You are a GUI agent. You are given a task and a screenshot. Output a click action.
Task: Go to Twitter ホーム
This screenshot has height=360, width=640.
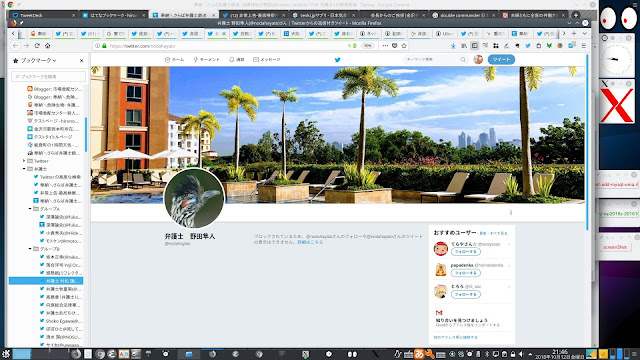pyautogui.click(x=174, y=60)
